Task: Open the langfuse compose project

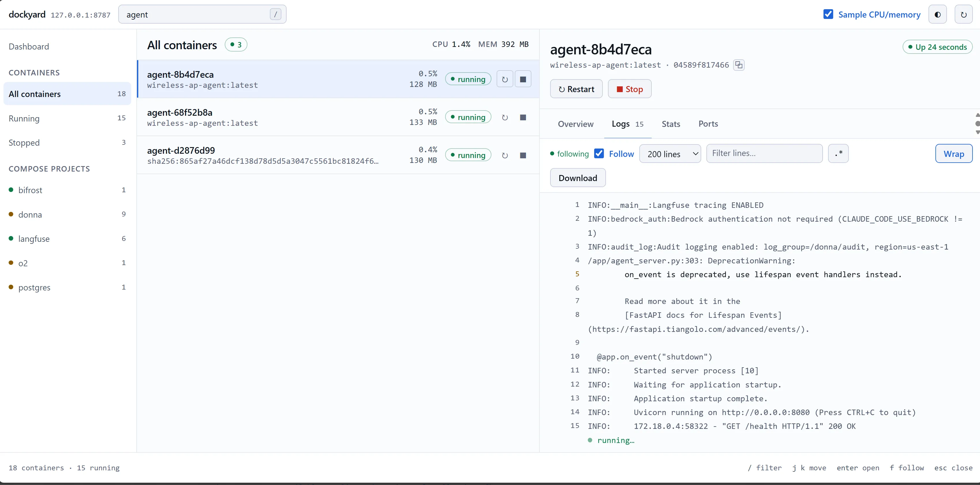Action: click(x=67, y=239)
